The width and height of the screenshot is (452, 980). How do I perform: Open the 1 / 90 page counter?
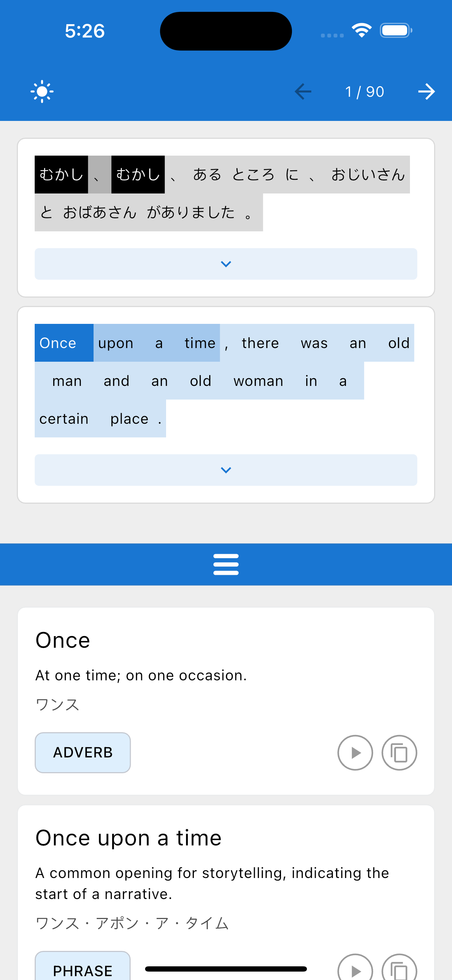tap(364, 92)
